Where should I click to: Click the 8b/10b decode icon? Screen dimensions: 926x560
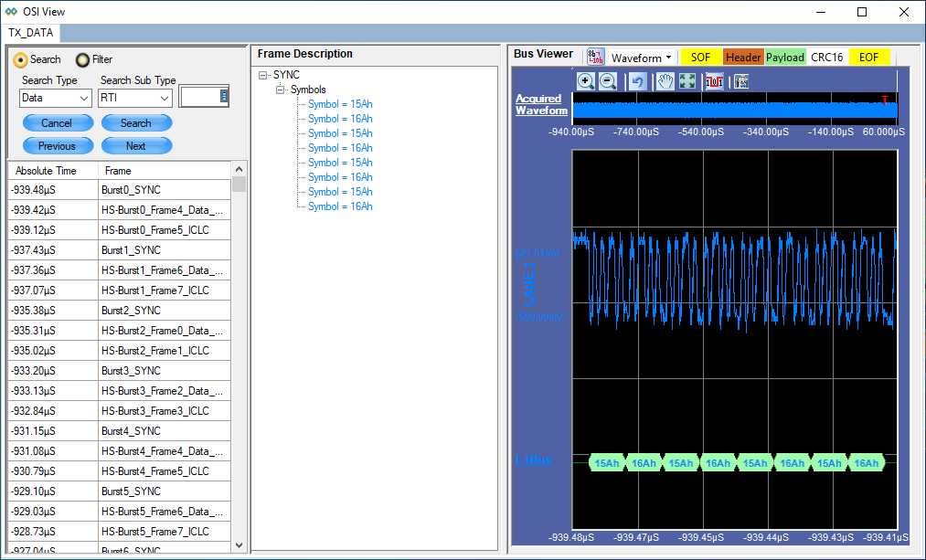tap(595, 57)
